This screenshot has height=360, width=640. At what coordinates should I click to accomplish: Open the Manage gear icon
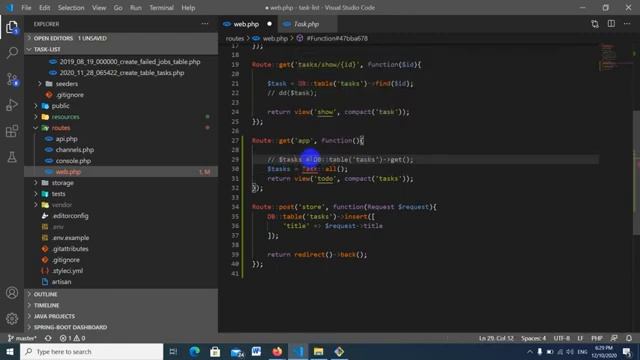[12, 319]
